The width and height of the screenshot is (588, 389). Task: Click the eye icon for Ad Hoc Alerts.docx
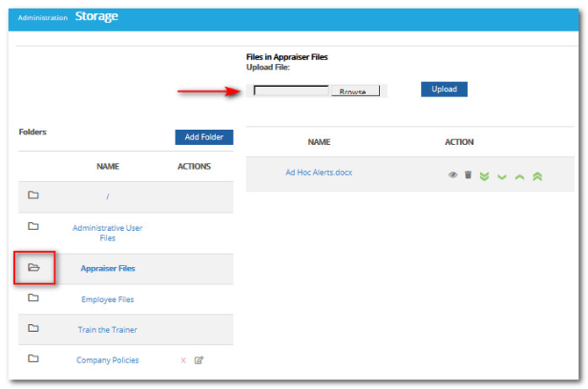(x=453, y=176)
